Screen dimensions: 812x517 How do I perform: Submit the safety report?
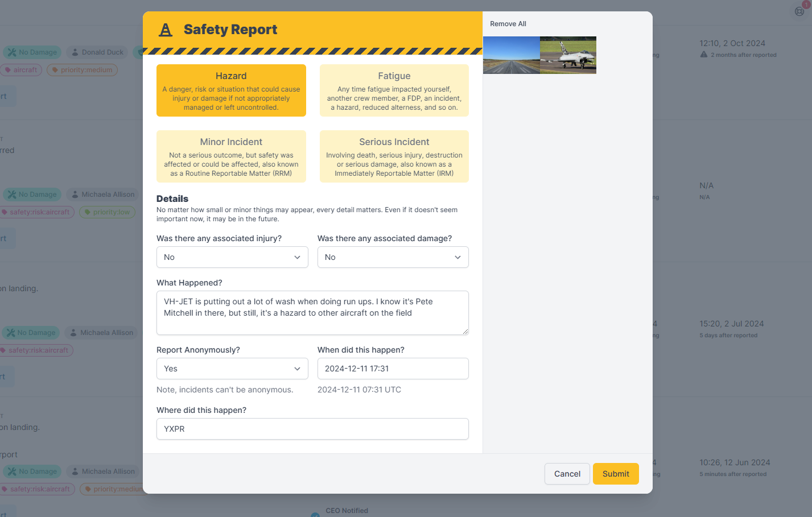616,473
